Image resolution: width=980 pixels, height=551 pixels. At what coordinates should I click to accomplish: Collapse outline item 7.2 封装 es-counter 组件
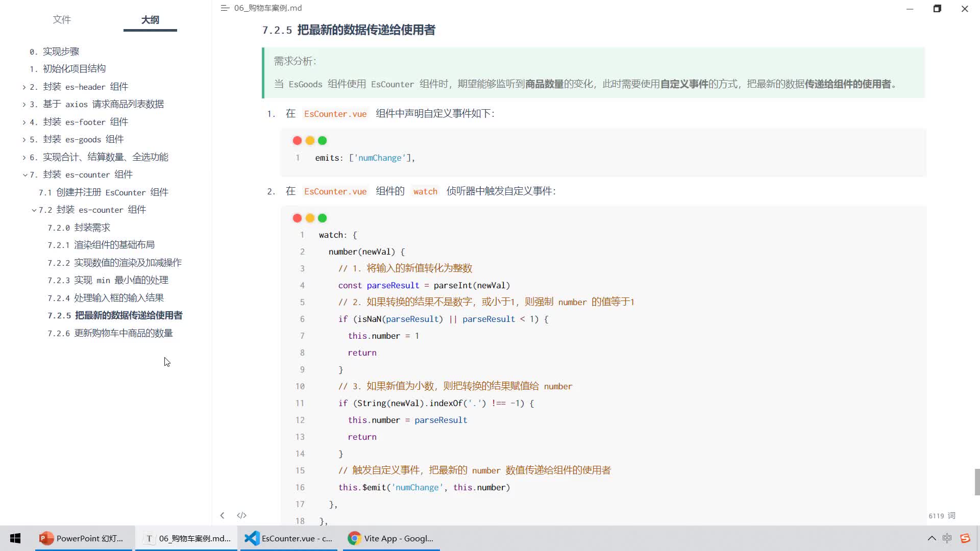tap(34, 210)
